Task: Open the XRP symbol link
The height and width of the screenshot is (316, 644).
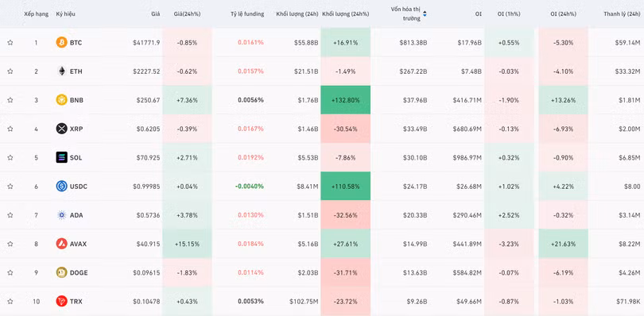Action: pyautogui.click(x=76, y=129)
